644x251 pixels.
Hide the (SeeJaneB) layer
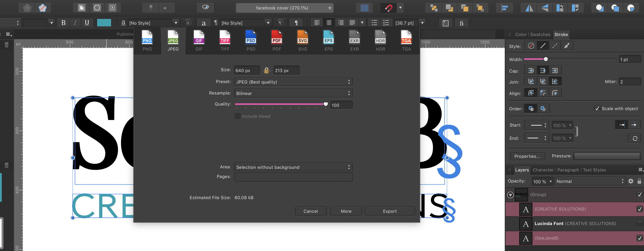coord(640,238)
